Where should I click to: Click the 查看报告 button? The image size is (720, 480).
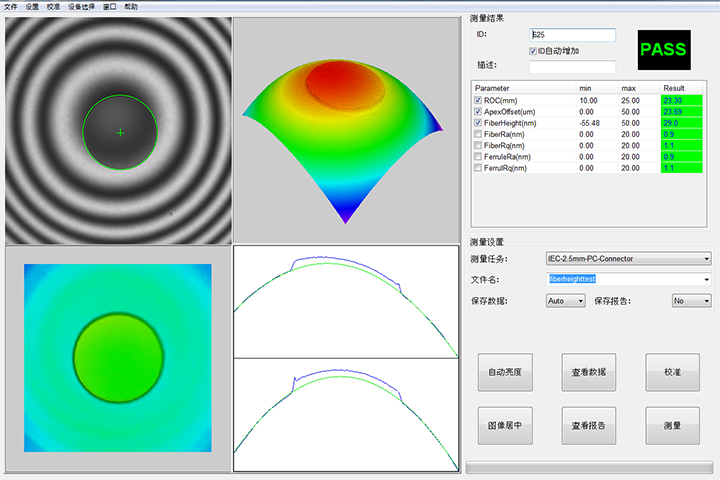tap(589, 425)
